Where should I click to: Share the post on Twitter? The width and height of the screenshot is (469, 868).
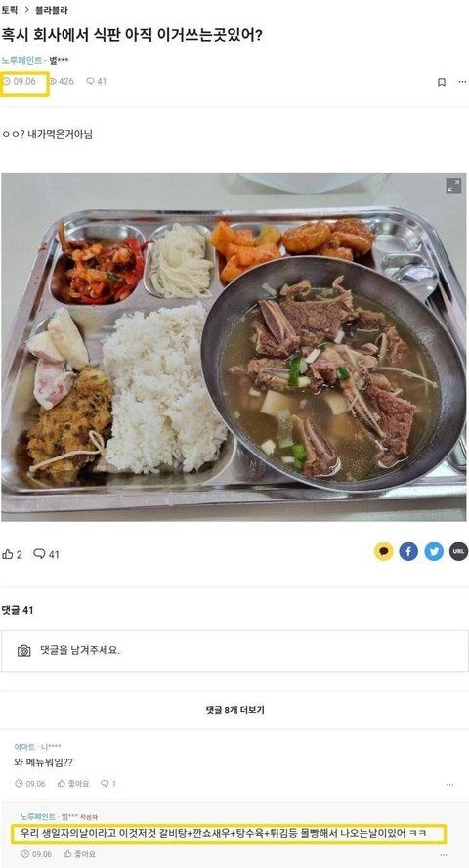coord(434,551)
